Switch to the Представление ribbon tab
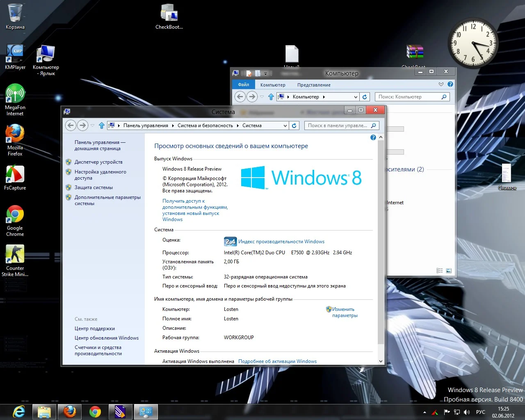The image size is (525, 420). 314,85
